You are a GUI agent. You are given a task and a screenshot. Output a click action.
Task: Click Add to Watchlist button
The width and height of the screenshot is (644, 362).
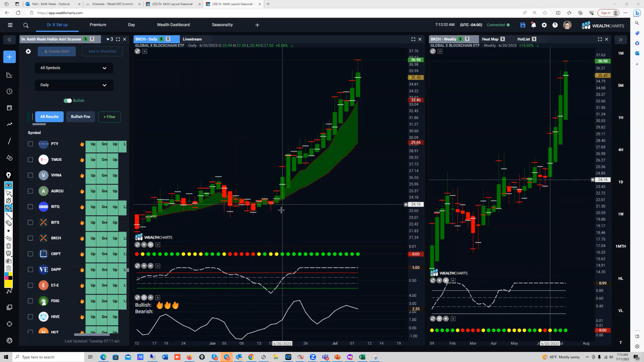102,51
